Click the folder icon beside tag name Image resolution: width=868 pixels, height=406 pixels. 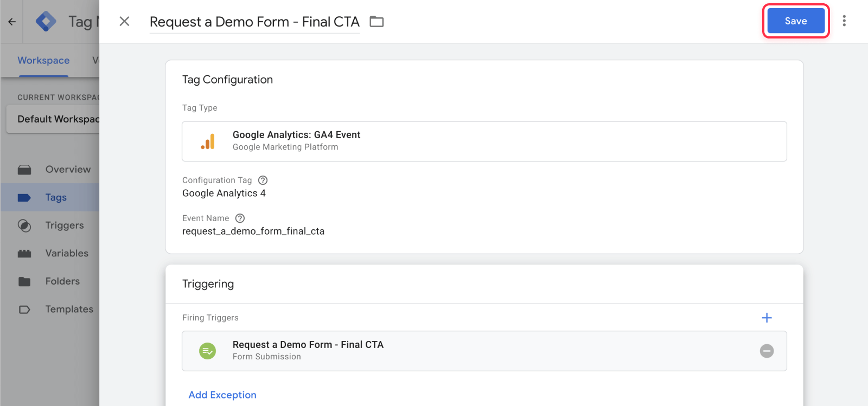[376, 22]
